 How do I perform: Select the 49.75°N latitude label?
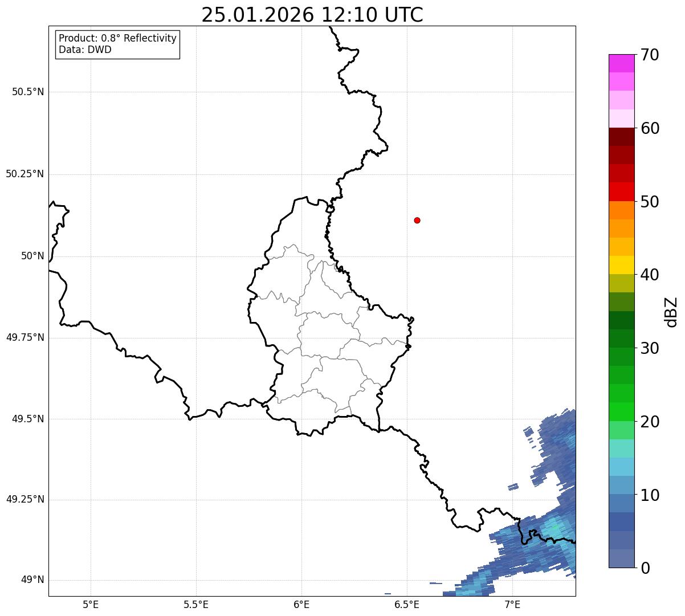click(25, 337)
